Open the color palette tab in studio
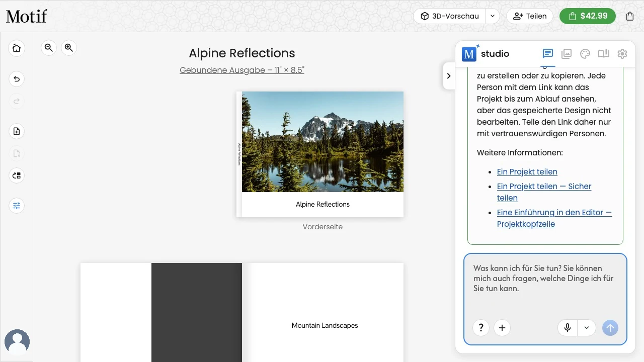The width and height of the screenshot is (644, 362). 585,54
